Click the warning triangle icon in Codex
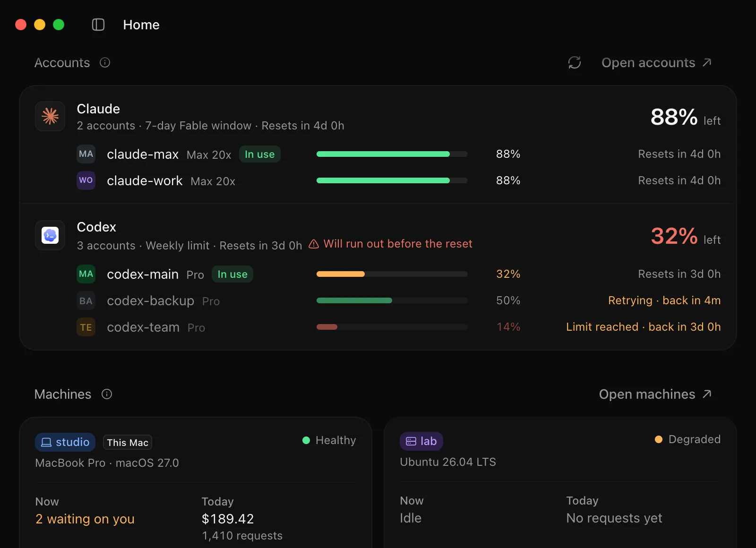The image size is (756, 548). pos(314,244)
